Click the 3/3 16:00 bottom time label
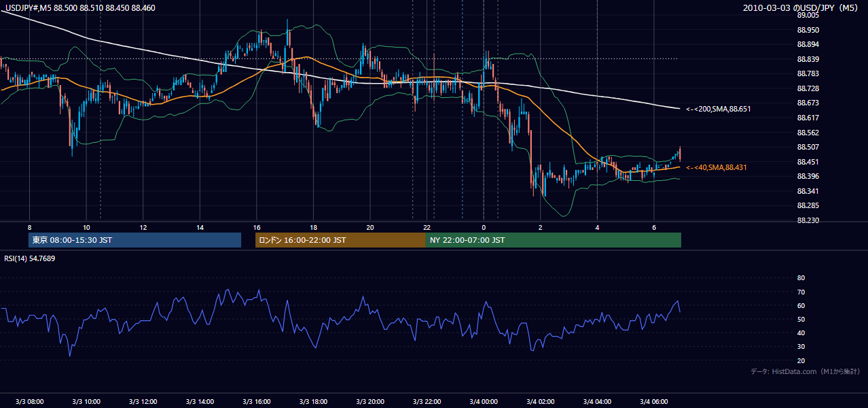This screenshot has width=868, height=408. coord(257,401)
